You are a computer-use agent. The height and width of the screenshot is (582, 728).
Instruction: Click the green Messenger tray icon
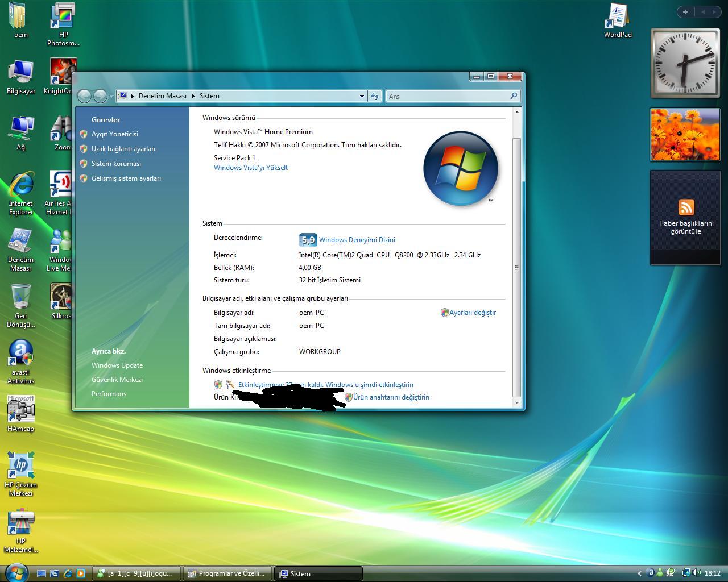click(660, 573)
